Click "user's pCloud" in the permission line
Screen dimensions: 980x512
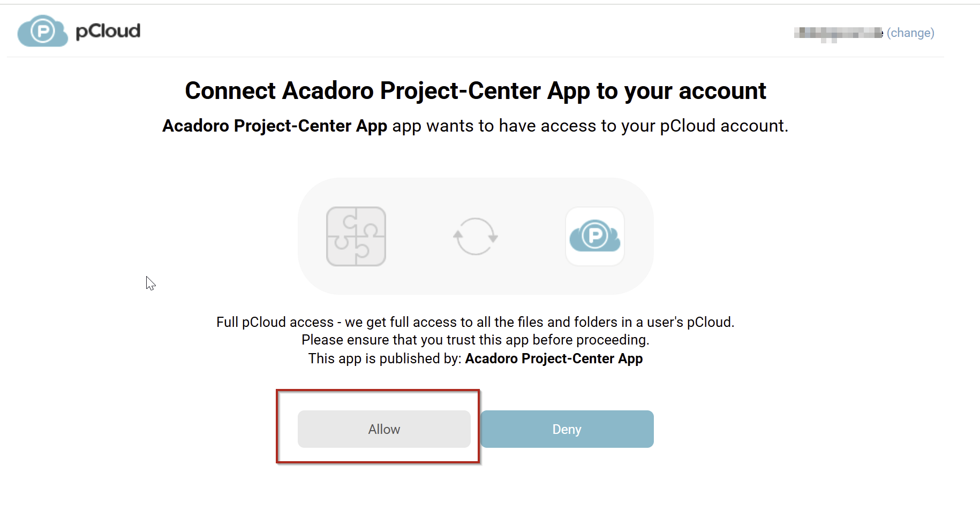(690, 322)
